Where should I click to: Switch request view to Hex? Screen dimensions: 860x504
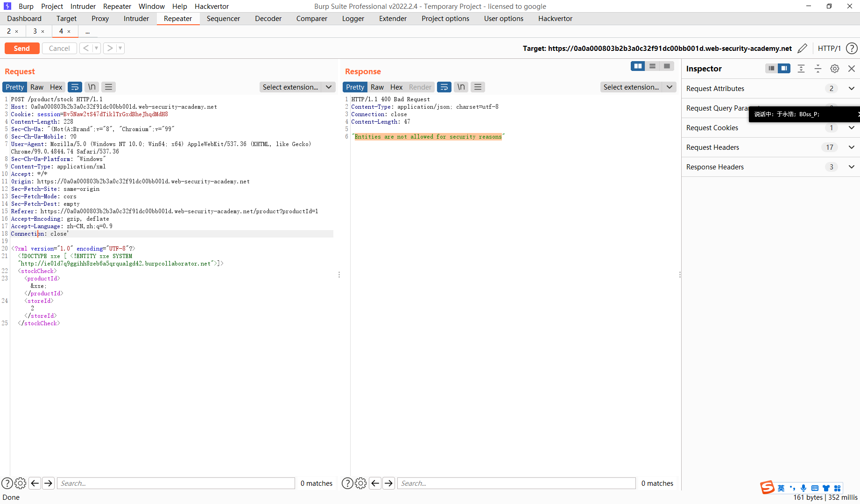tap(56, 87)
